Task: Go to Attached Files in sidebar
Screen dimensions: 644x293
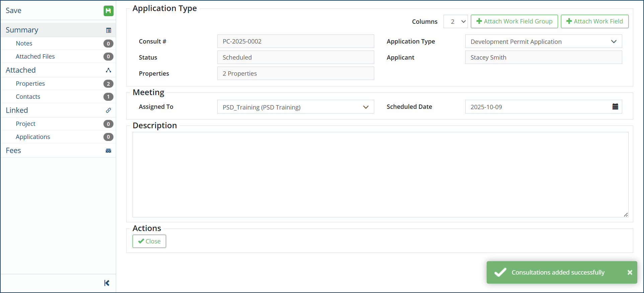Action: point(35,57)
